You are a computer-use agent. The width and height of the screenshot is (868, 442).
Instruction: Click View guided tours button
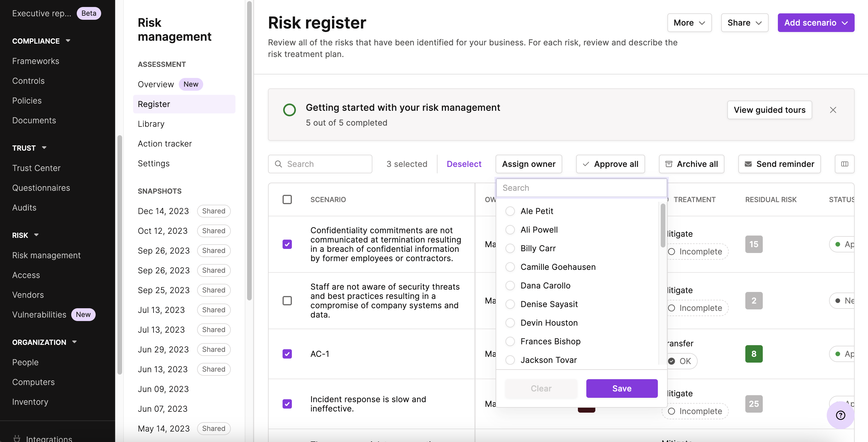[770, 110]
